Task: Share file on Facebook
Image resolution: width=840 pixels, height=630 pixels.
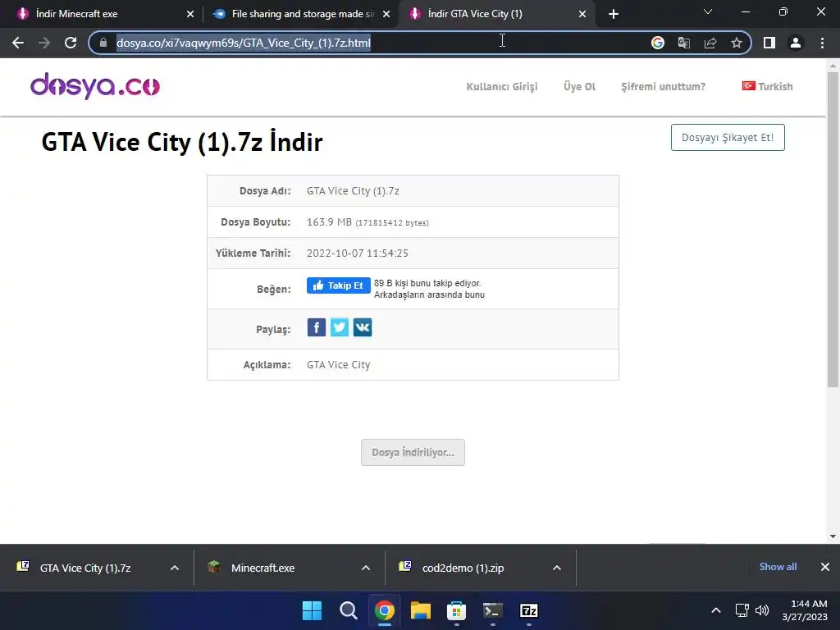Action: point(317,327)
